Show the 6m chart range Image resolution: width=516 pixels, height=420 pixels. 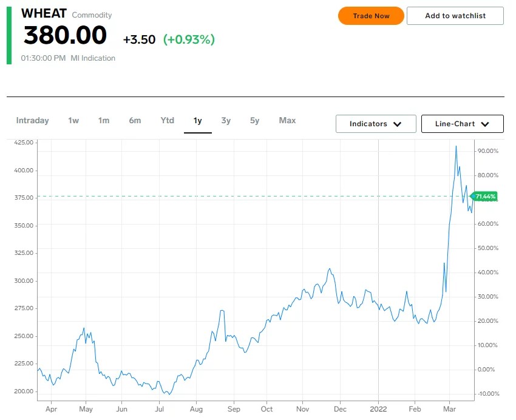[x=135, y=120]
